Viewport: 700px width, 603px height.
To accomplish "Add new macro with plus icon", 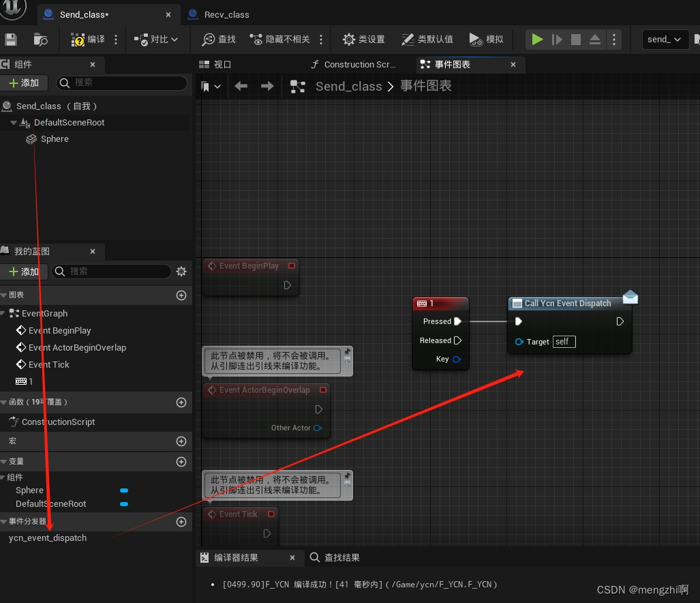I will pyautogui.click(x=181, y=441).
